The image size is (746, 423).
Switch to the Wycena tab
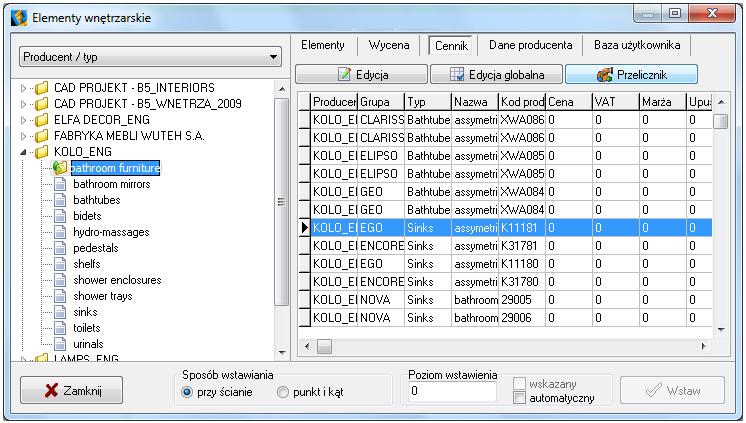coord(389,45)
